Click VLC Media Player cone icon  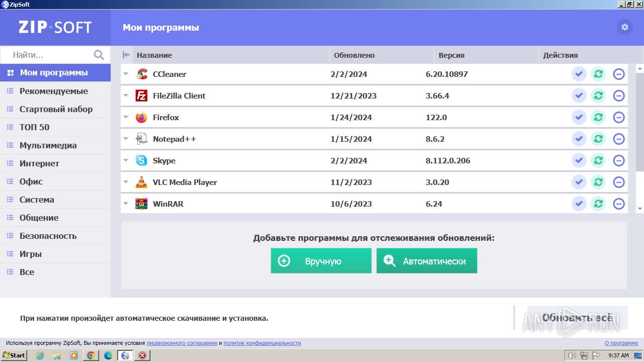pos(142,182)
